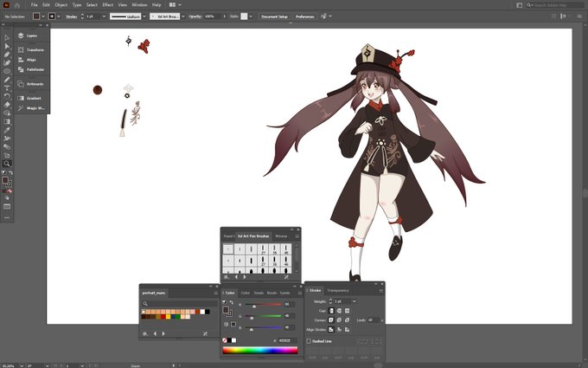
Task: Select the Type tool
Action: (x=7, y=87)
